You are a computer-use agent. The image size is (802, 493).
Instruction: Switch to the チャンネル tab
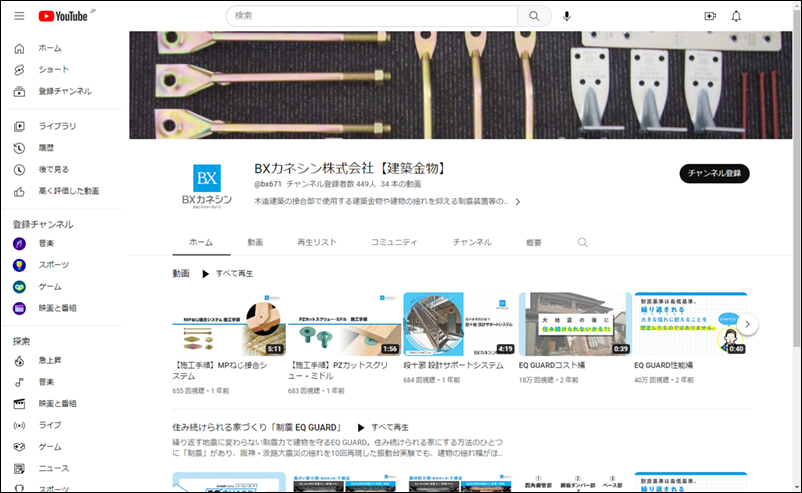(x=472, y=242)
